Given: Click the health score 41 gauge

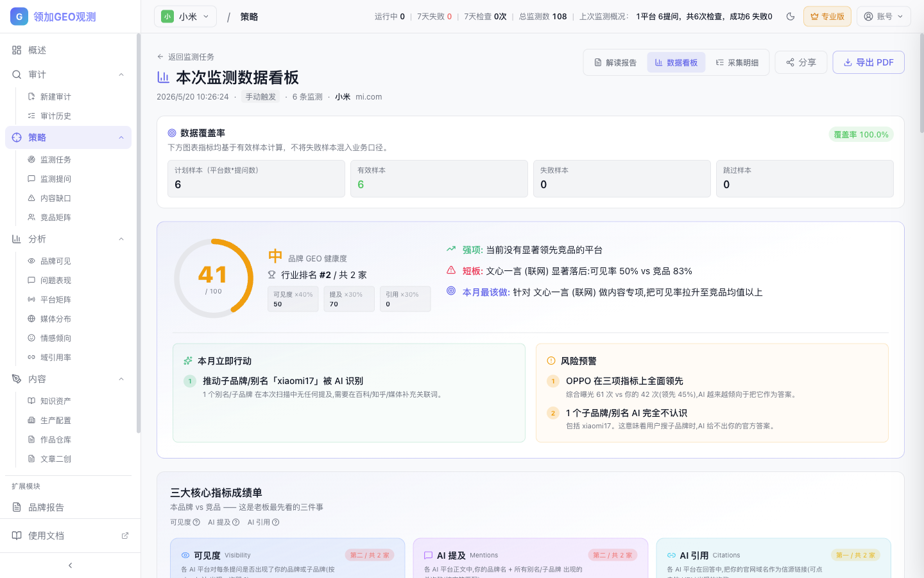Looking at the screenshot, I should point(214,278).
